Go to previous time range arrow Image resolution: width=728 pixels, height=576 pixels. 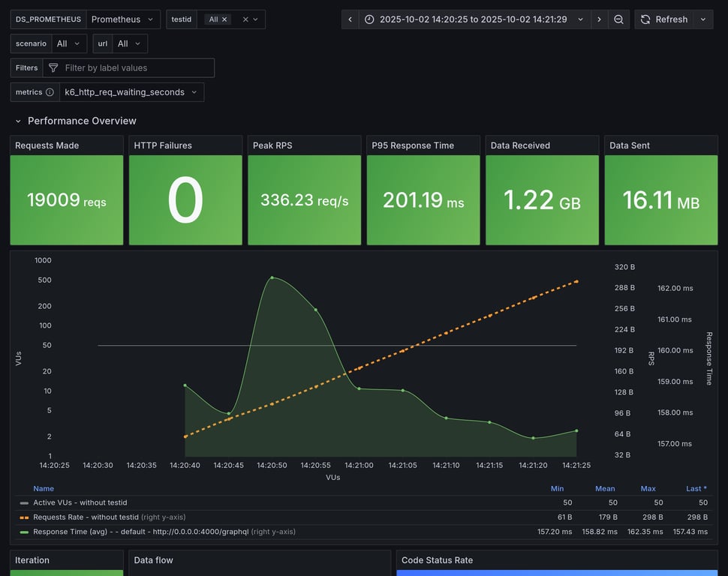tap(350, 19)
